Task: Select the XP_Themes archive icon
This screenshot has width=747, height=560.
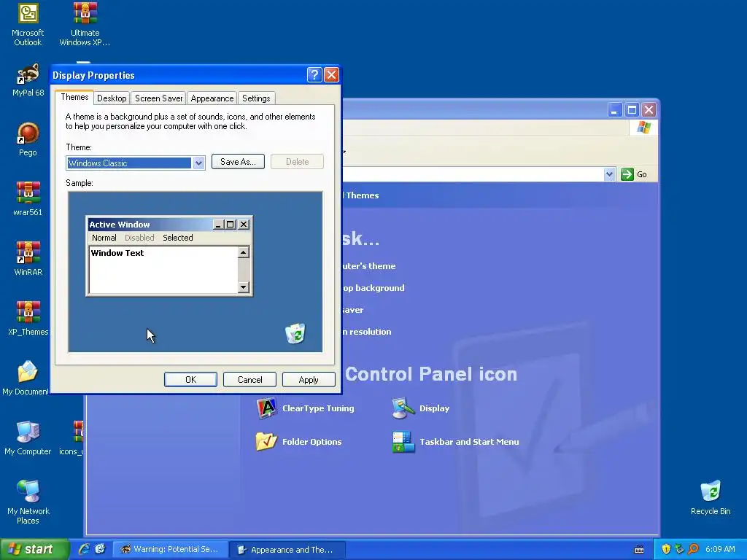Action: (28, 319)
